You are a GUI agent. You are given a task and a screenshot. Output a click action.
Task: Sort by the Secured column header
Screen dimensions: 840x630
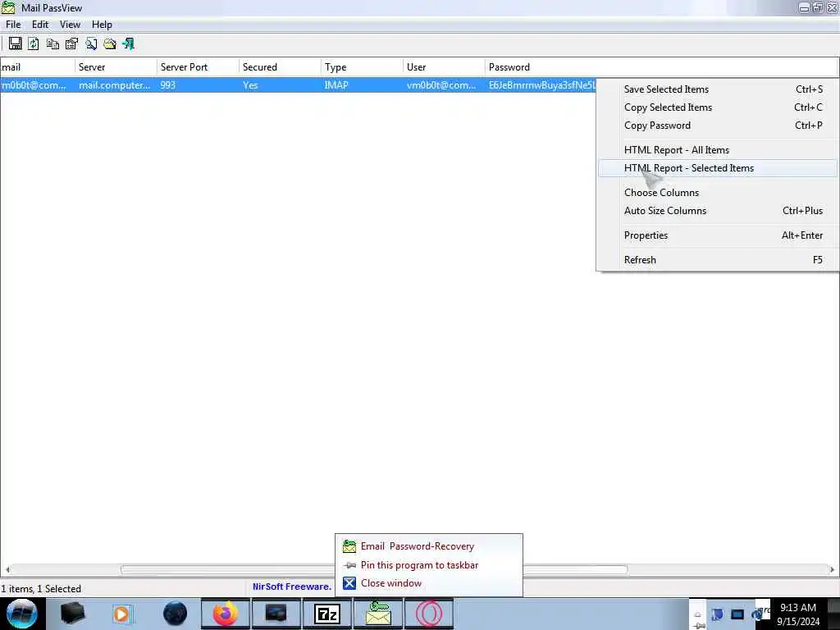(280, 67)
